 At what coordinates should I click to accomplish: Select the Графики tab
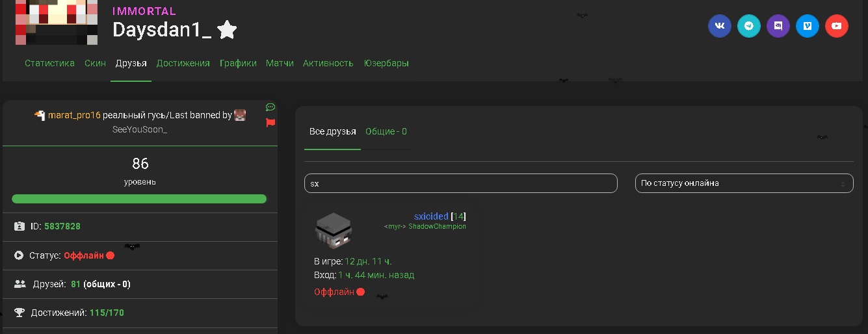(x=237, y=64)
